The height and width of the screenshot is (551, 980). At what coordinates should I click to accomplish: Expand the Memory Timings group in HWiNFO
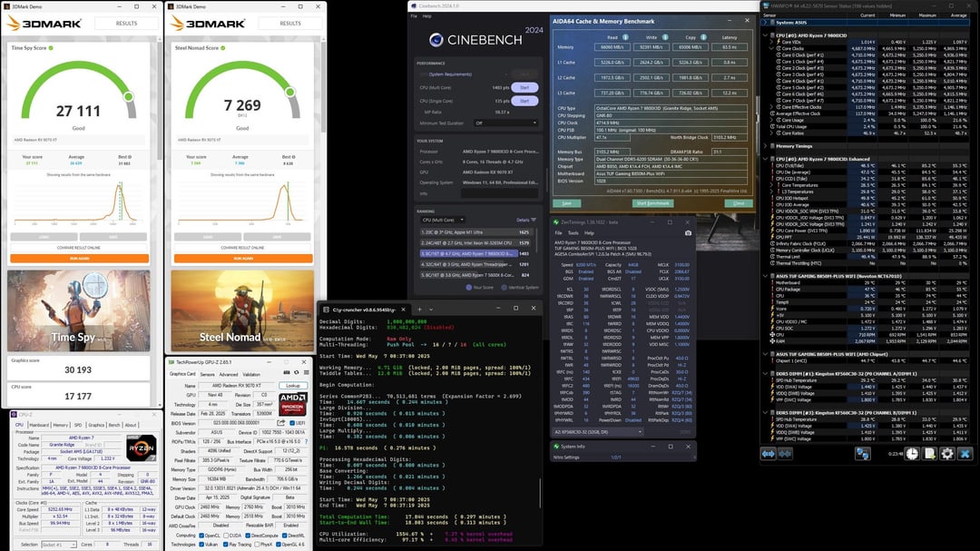click(x=766, y=146)
